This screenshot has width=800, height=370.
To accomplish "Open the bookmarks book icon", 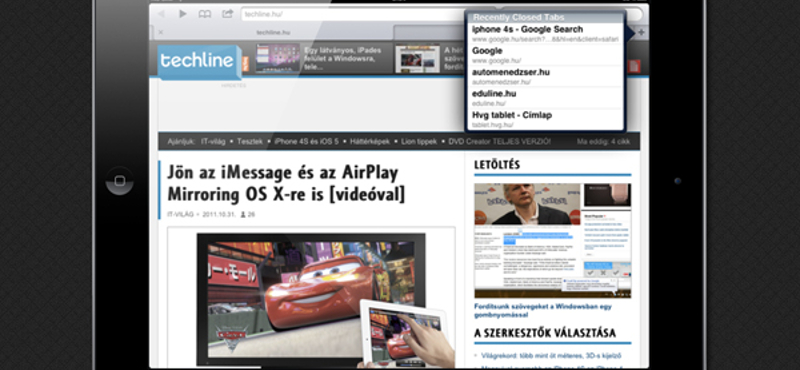I will point(205,14).
